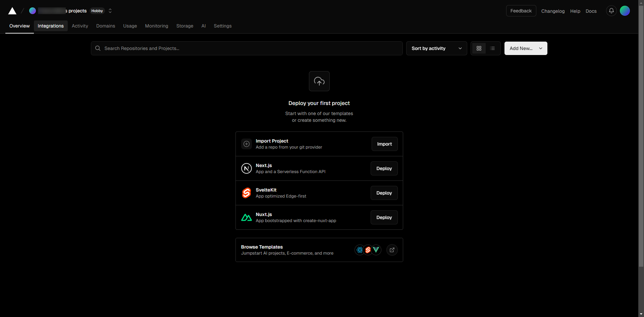Click the search magnifier icon
This screenshot has height=317, width=644.
(98, 48)
